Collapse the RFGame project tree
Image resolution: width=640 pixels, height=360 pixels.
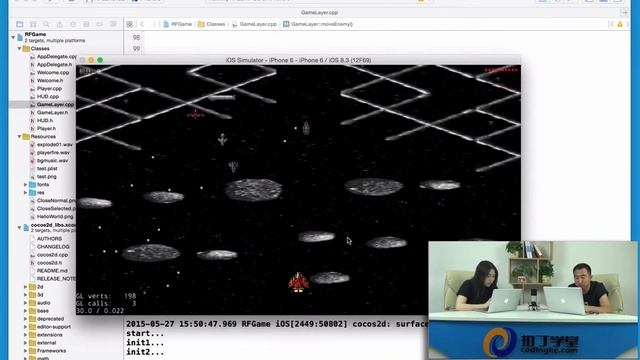pos(13,37)
